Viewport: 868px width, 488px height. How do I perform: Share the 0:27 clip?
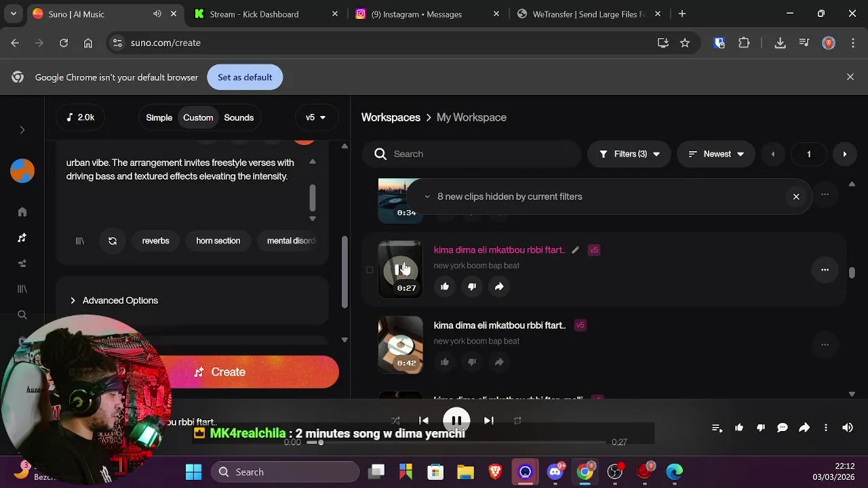coord(499,287)
